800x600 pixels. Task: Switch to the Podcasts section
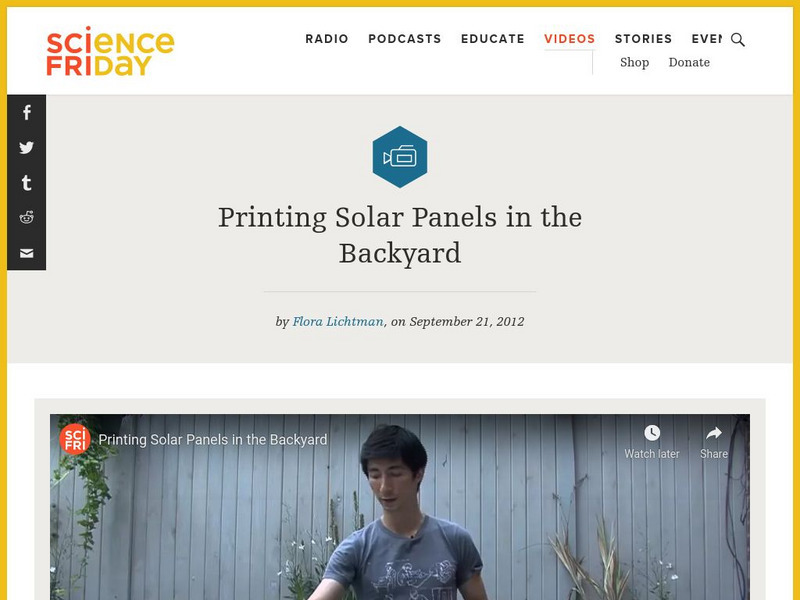(x=404, y=39)
